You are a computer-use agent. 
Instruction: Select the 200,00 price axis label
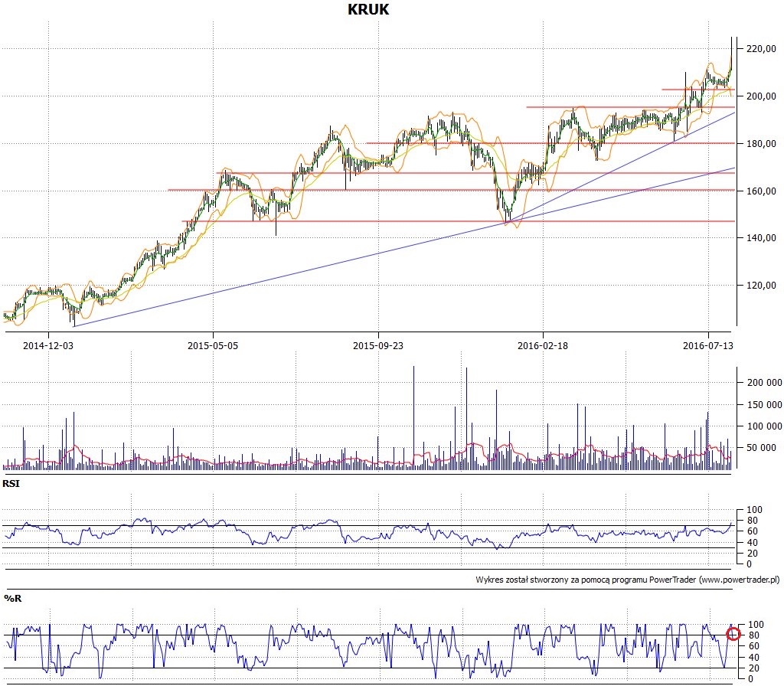point(761,96)
